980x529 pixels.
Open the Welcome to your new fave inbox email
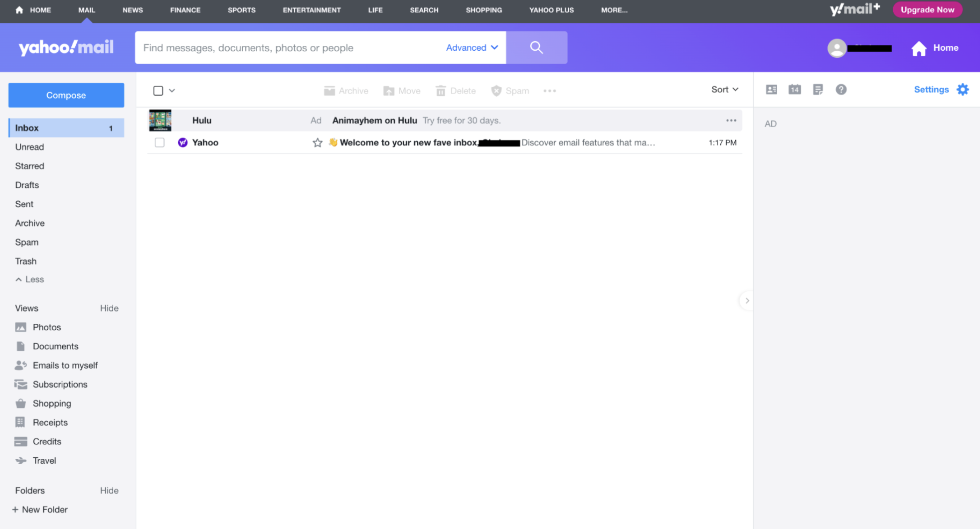pos(445,142)
